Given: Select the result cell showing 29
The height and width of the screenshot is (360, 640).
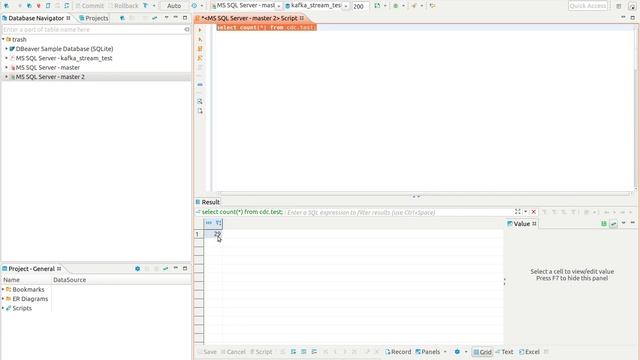Looking at the screenshot, I should (213, 234).
